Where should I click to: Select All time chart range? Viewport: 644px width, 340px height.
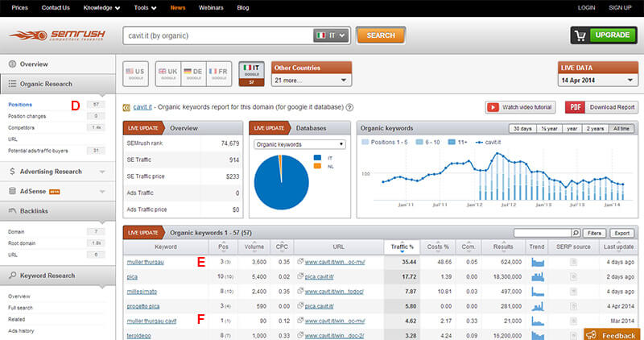(x=621, y=129)
